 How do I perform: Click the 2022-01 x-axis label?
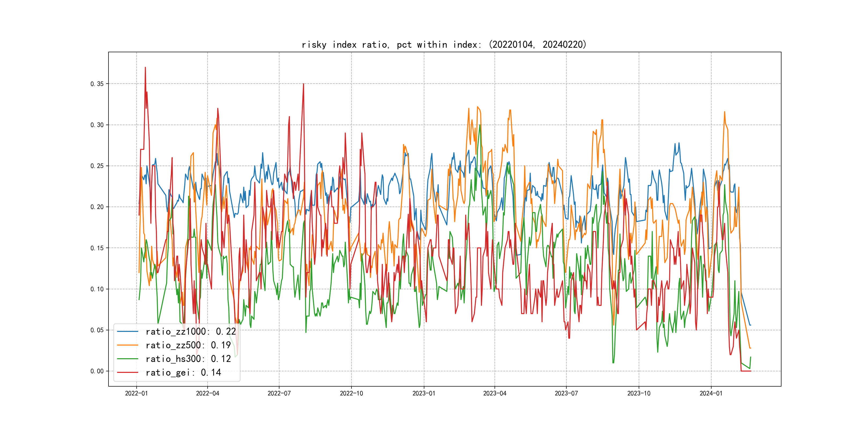[x=136, y=394]
